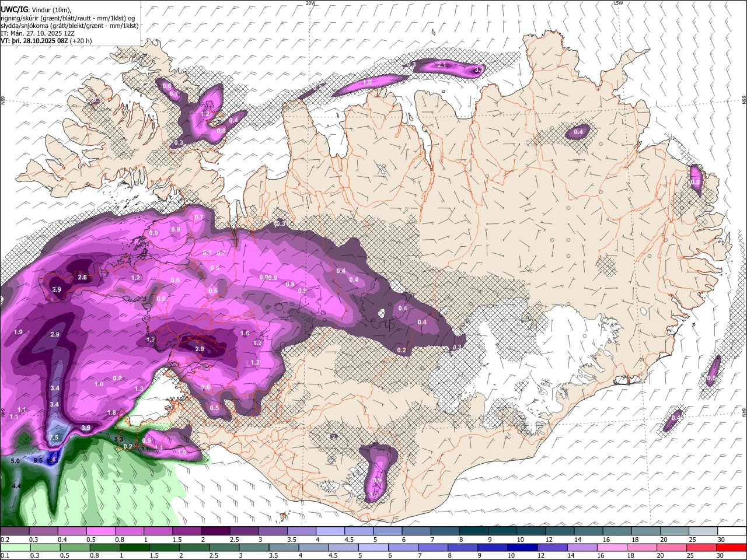Click the '2.1' snowfall value off the north coast
Screen dimensions: 747x560
tap(442, 65)
